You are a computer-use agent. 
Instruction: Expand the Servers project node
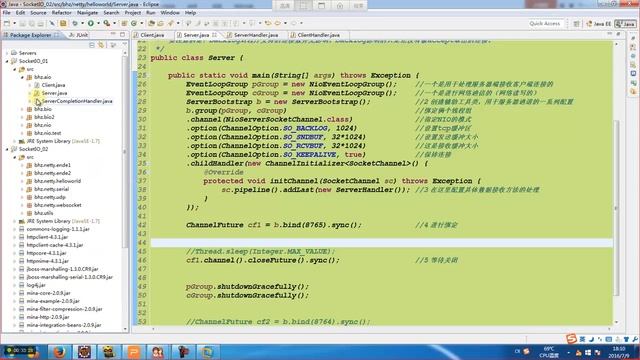pyautogui.click(x=7, y=53)
